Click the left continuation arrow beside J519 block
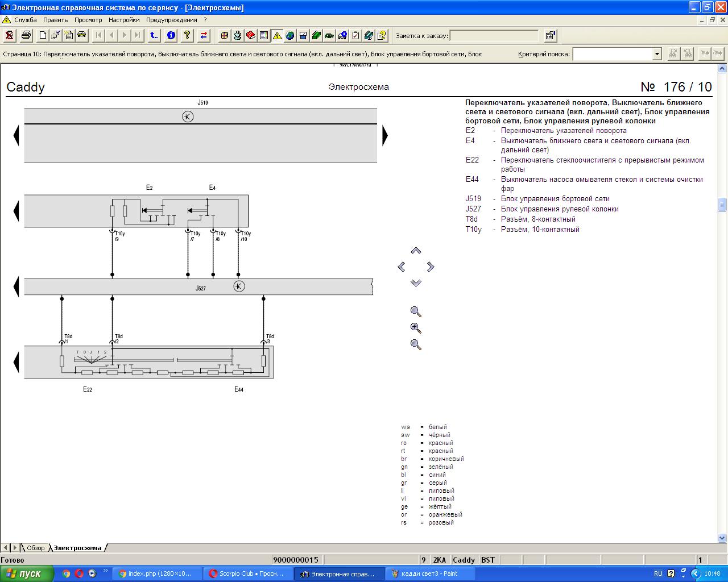Image resolution: width=728 pixels, height=582 pixels. tap(16, 135)
